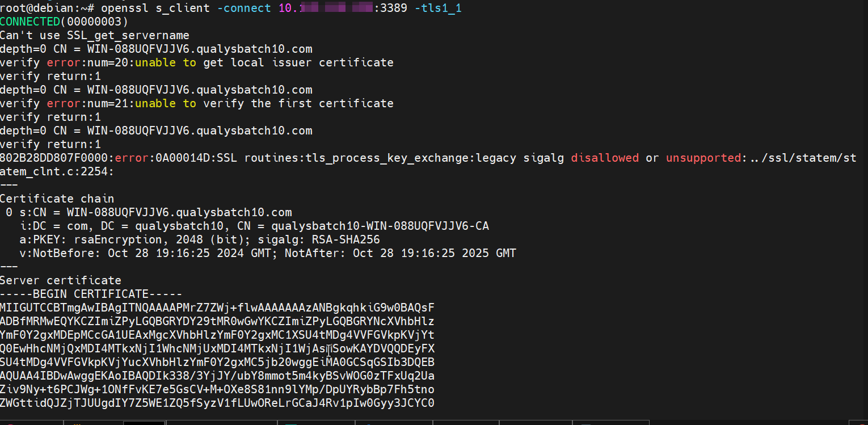Click the -tls1_1 flag in the command

click(x=441, y=9)
